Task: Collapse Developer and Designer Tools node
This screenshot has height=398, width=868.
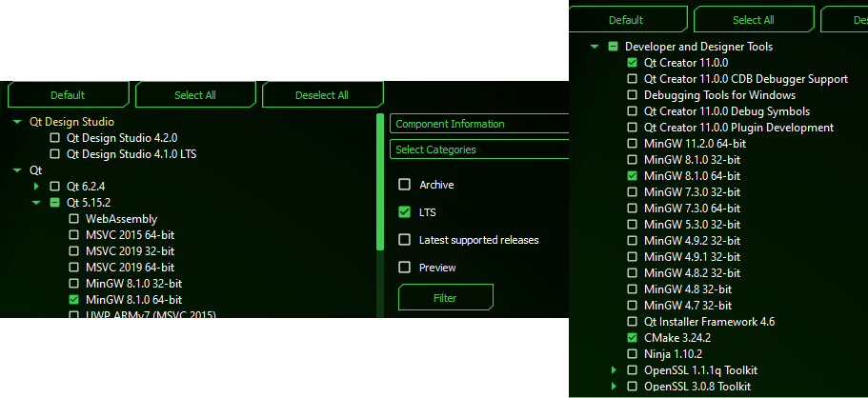Action: (x=595, y=47)
